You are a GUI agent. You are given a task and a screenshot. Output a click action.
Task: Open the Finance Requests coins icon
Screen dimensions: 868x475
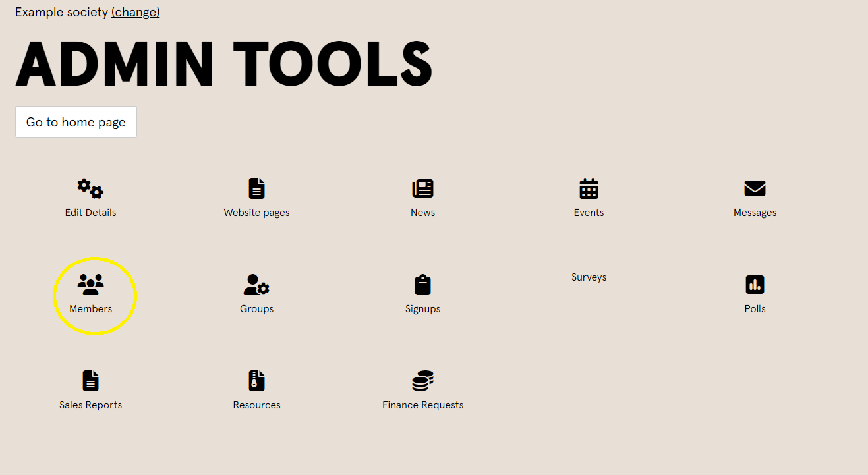click(422, 381)
